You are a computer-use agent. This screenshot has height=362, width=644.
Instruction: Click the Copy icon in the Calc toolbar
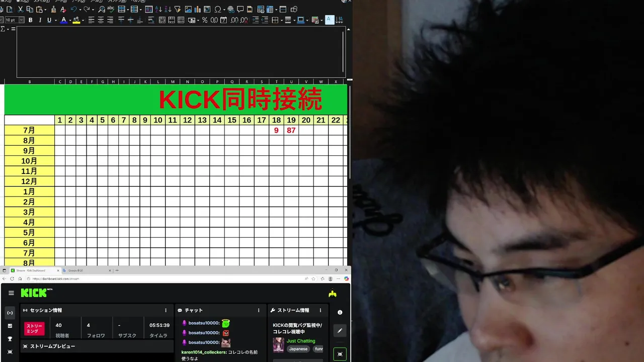tap(30, 10)
